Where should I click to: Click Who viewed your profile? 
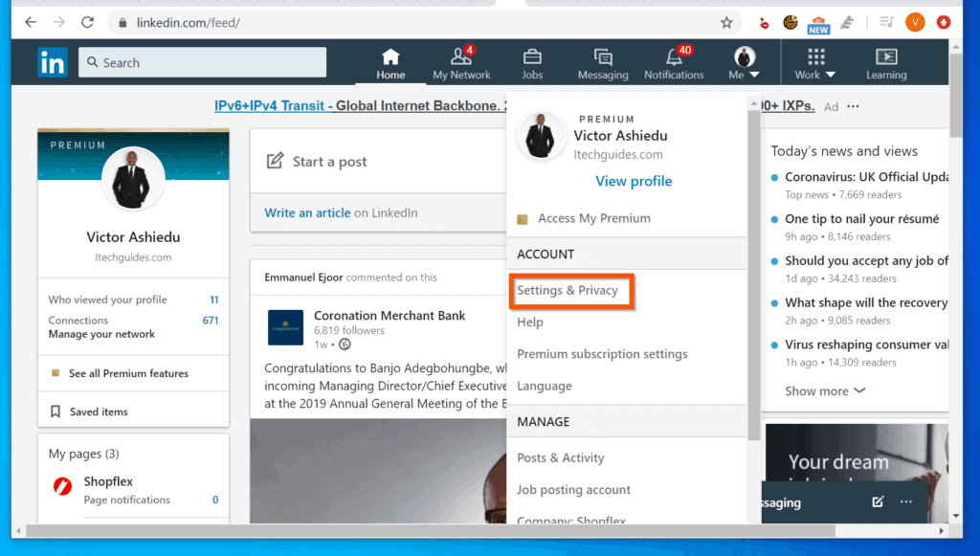[x=107, y=300]
